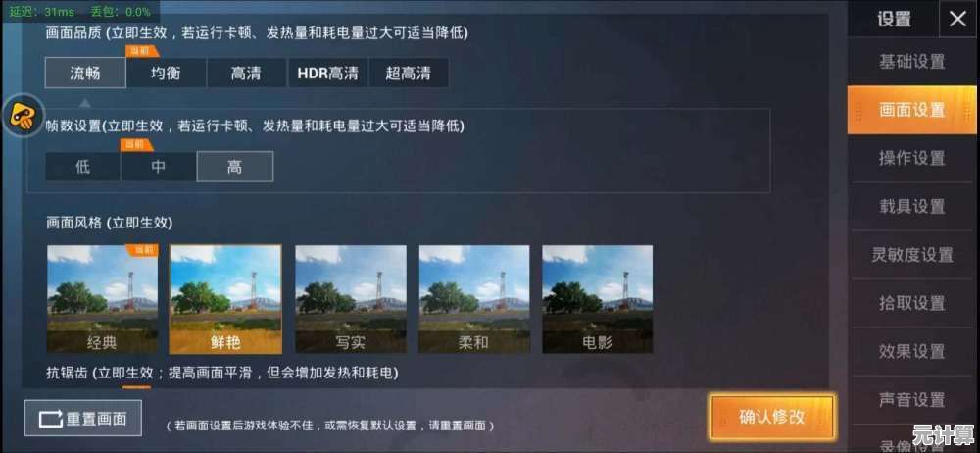Open the 操作设置 tab
980x453 pixels.
coord(911,158)
